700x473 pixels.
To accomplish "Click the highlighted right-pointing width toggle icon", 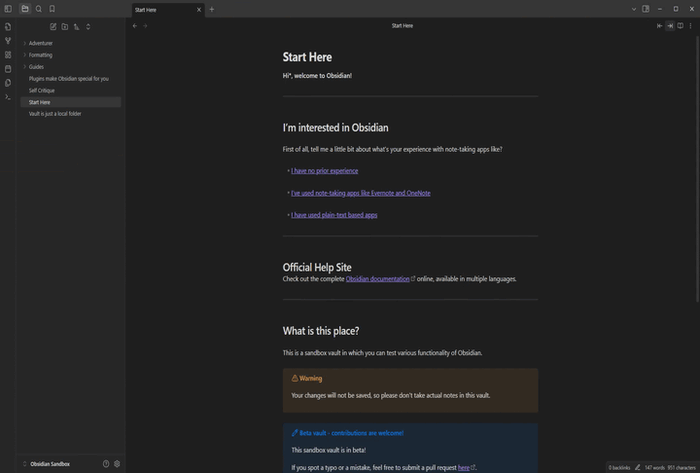I will point(670,26).
